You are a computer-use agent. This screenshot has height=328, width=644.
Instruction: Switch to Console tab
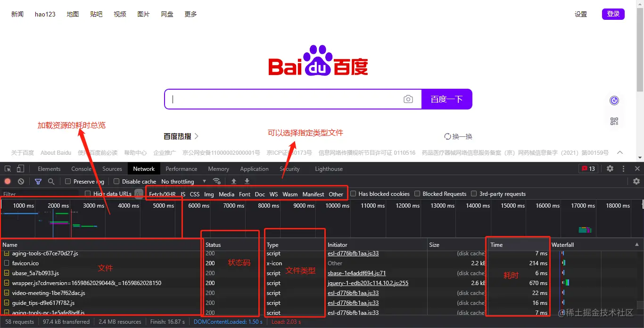tap(82, 168)
